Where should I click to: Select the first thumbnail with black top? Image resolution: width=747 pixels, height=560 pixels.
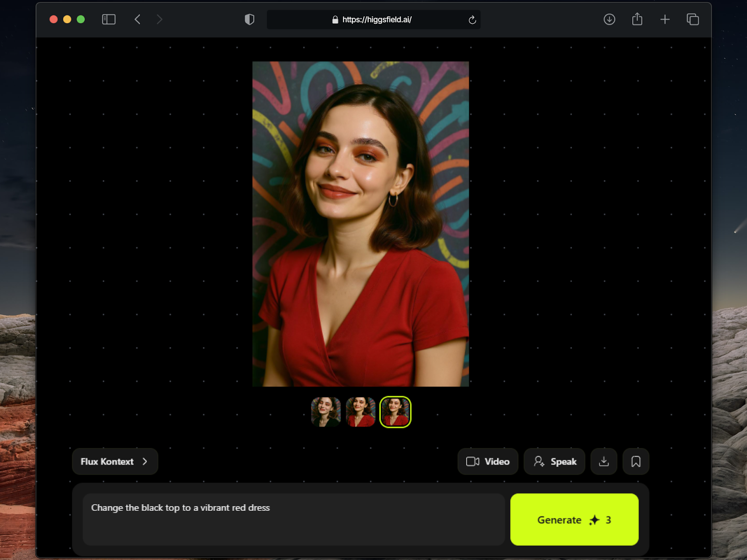(325, 412)
